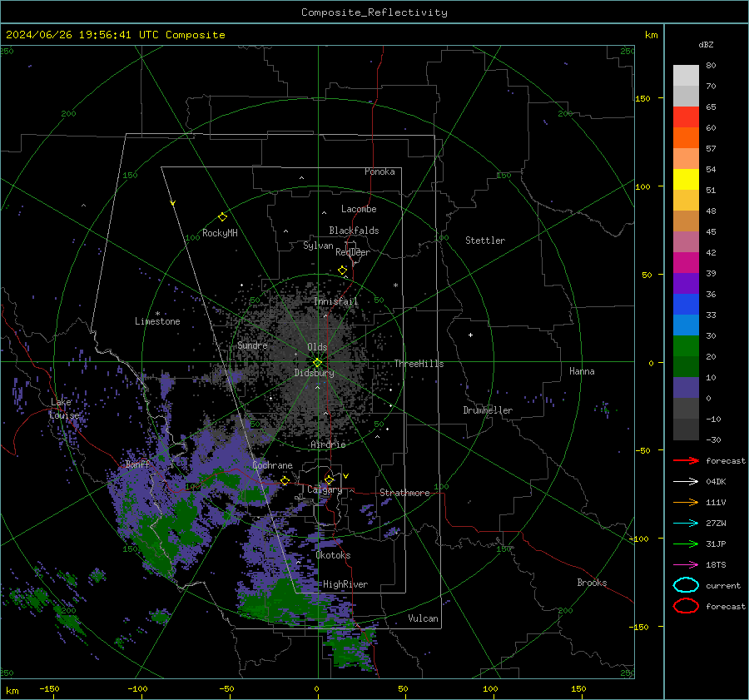This screenshot has width=749, height=700.
Task: Click the red forecast arrow in legend
Action: coord(686,460)
